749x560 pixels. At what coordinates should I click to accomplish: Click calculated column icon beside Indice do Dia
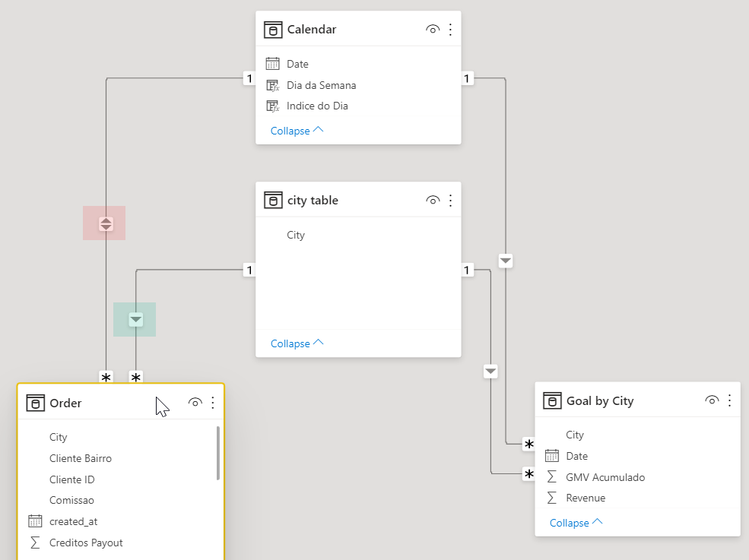coord(273,106)
